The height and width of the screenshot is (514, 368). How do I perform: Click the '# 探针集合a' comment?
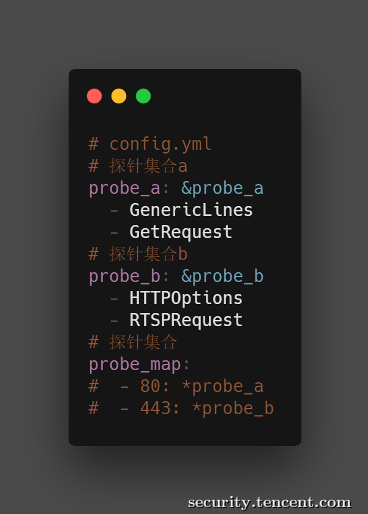138,166
